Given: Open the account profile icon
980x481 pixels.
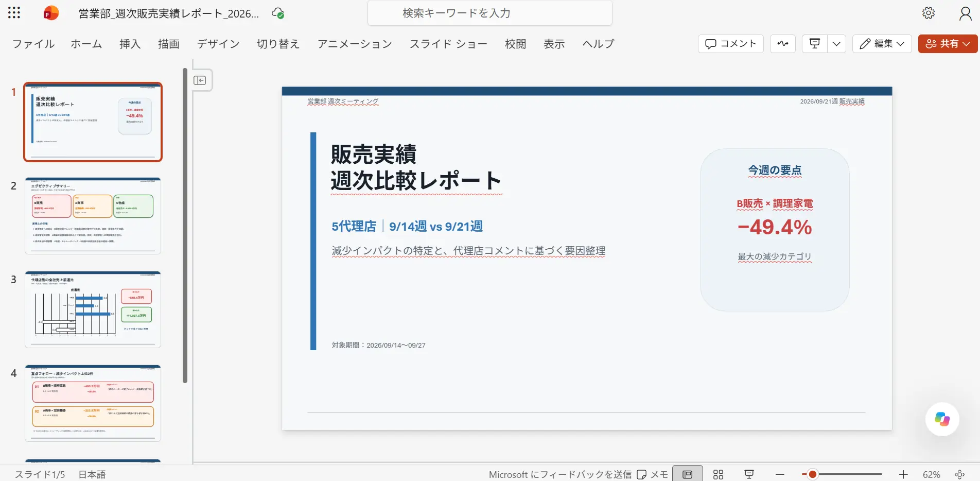Looking at the screenshot, I should click(966, 13).
